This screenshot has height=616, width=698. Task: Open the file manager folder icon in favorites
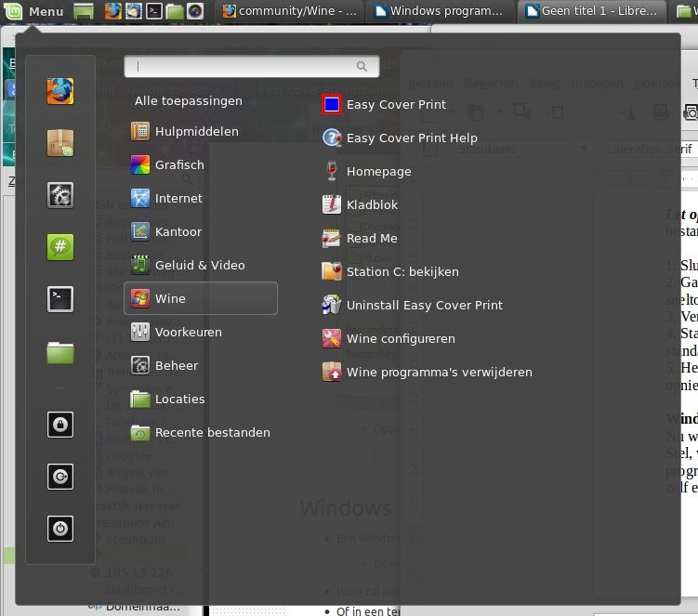60,352
